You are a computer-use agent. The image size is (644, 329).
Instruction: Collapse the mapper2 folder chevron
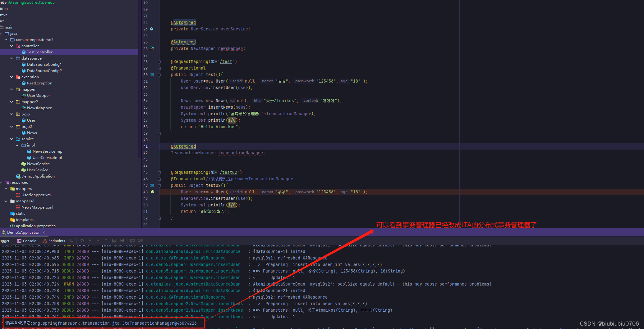coord(11,102)
